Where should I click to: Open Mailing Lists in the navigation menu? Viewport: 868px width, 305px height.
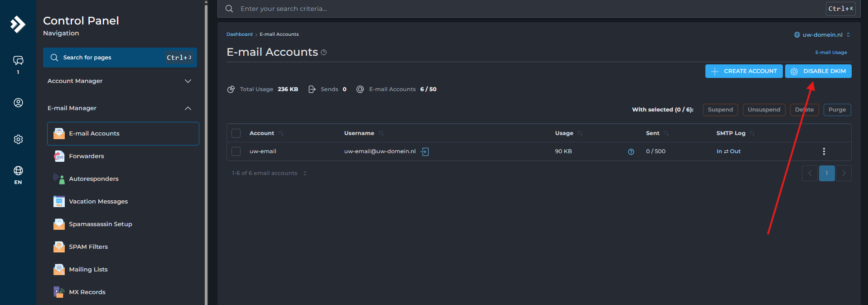(123, 270)
